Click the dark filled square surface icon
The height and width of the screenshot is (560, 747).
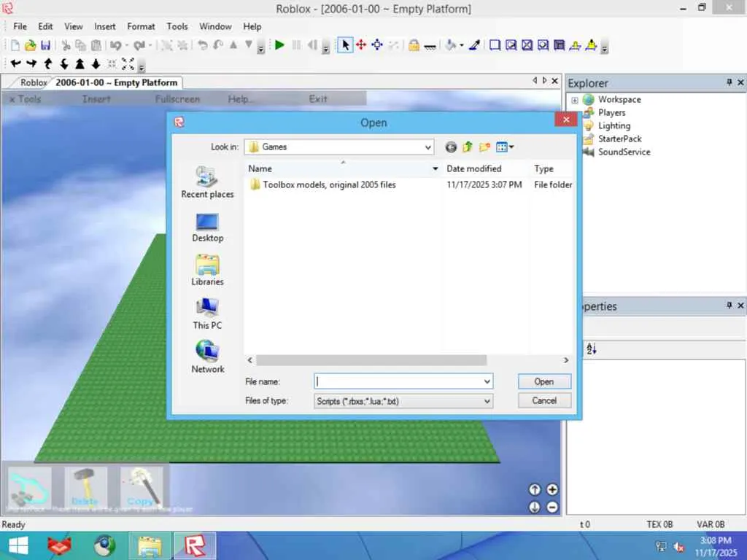click(x=560, y=45)
